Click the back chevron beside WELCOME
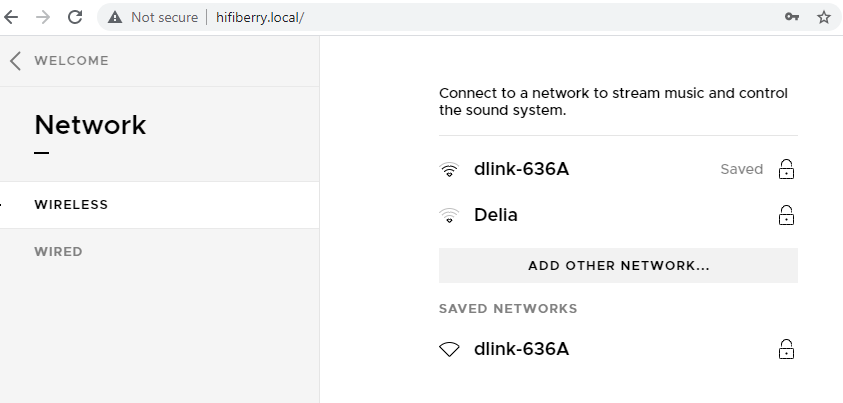This screenshot has width=843, height=403. point(16,61)
